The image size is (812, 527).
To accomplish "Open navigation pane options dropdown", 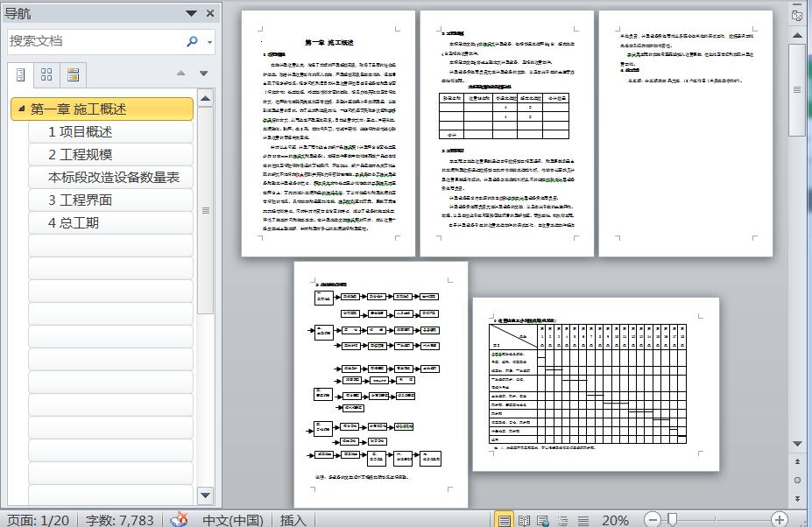I will click(x=191, y=13).
